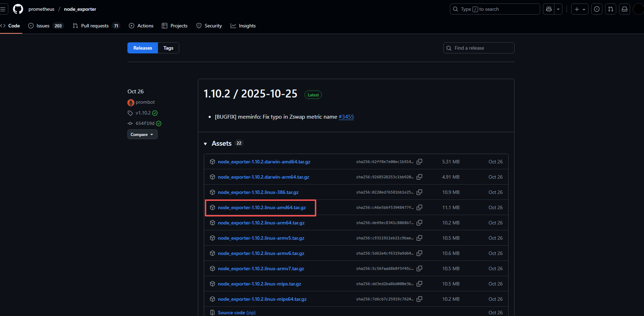Expand the Compare dropdown
This screenshot has height=316, width=644.
[x=142, y=135]
